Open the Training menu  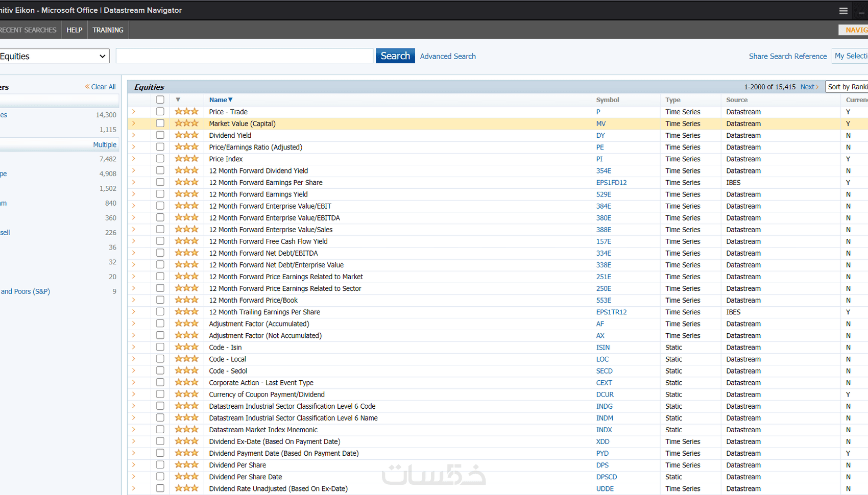108,30
